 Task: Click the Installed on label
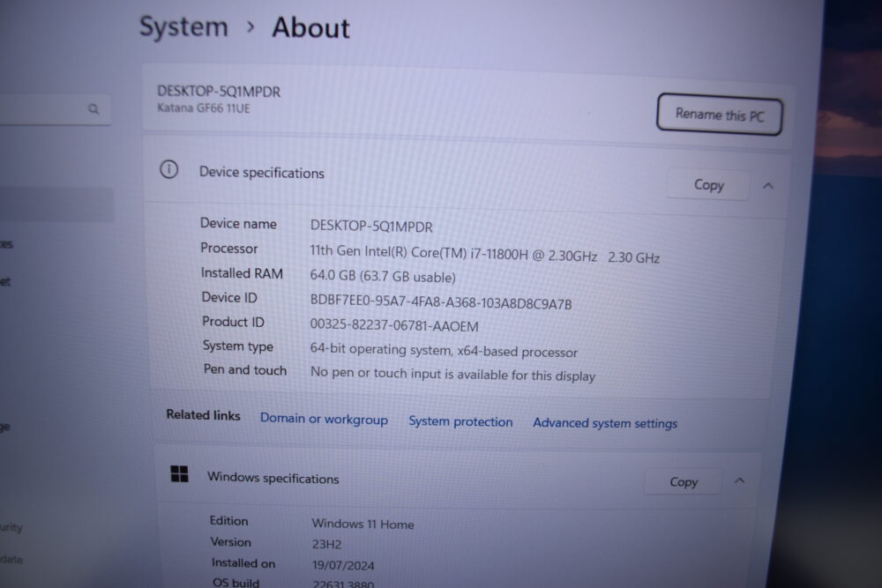[243, 562]
